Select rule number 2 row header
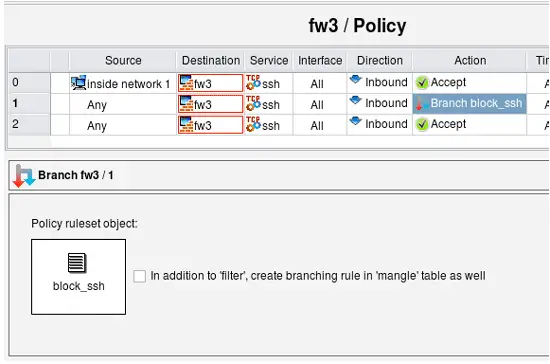The width and height of the screenshot is (550, 364). [x=29, y=124]
